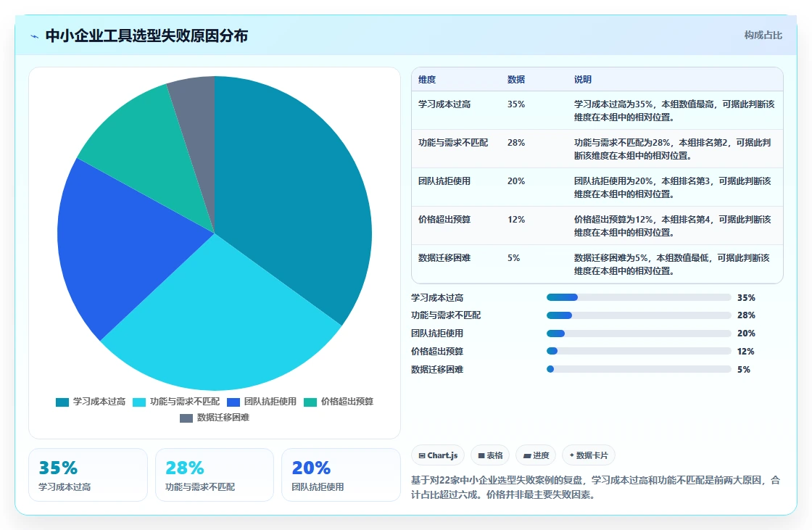The image size is (812, 530).
Task: Click 团队抗拒使用 cell in table
Action: [x=444, y=181]
